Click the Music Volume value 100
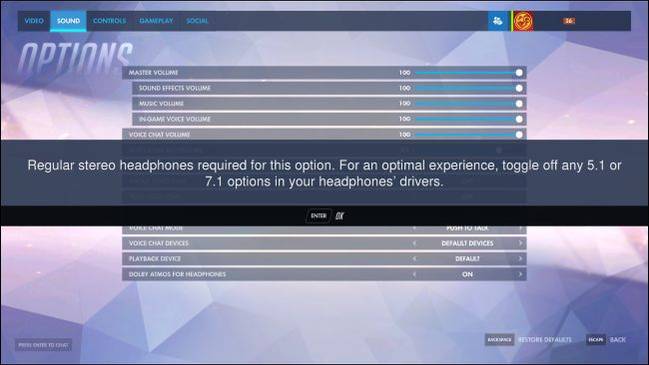The width and height of the screenshot is (649, 365). [x=405, y=103]
